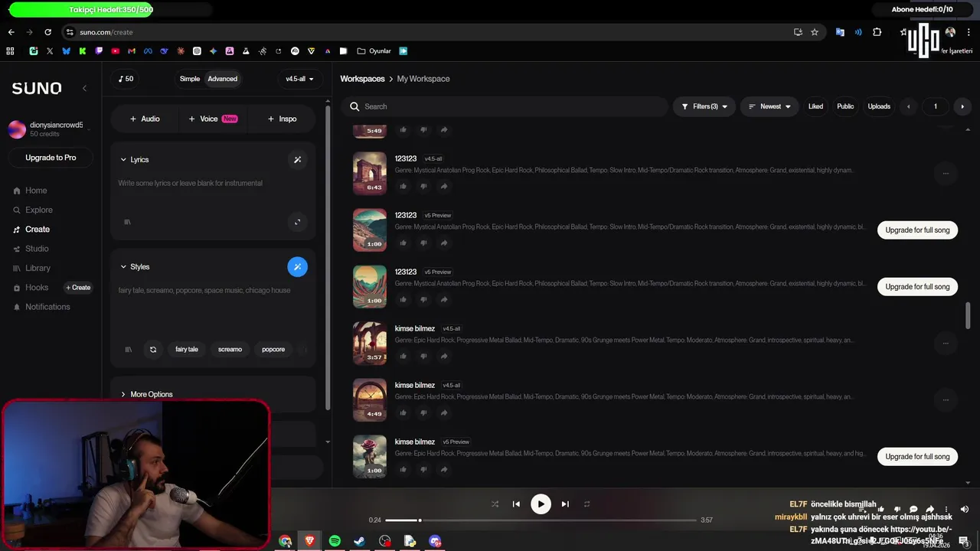
Task: Open the YouTube bookmark
Action: [116, 51]
